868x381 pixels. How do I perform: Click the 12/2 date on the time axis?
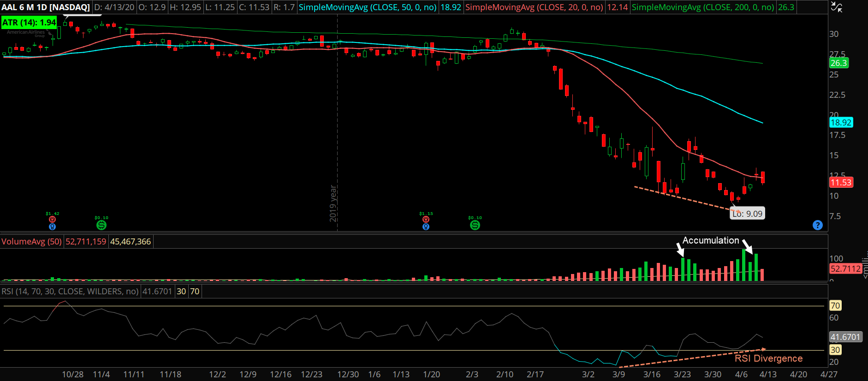click(218, 374)
